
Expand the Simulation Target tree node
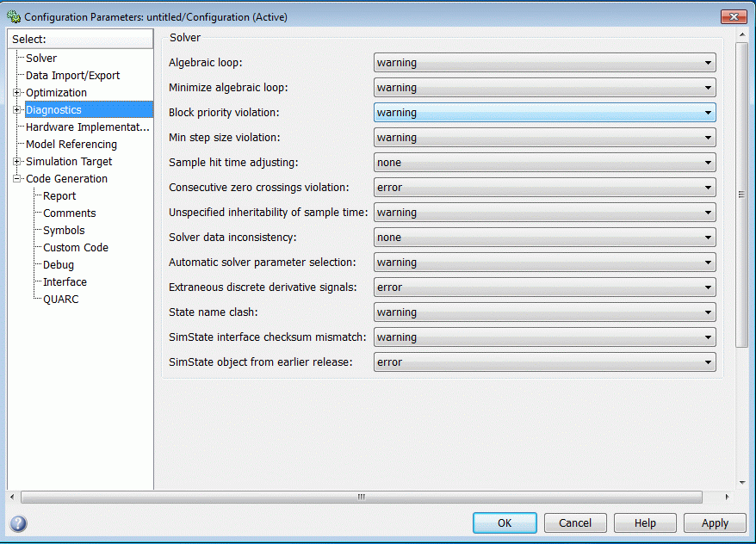click(x=17, y=162)
